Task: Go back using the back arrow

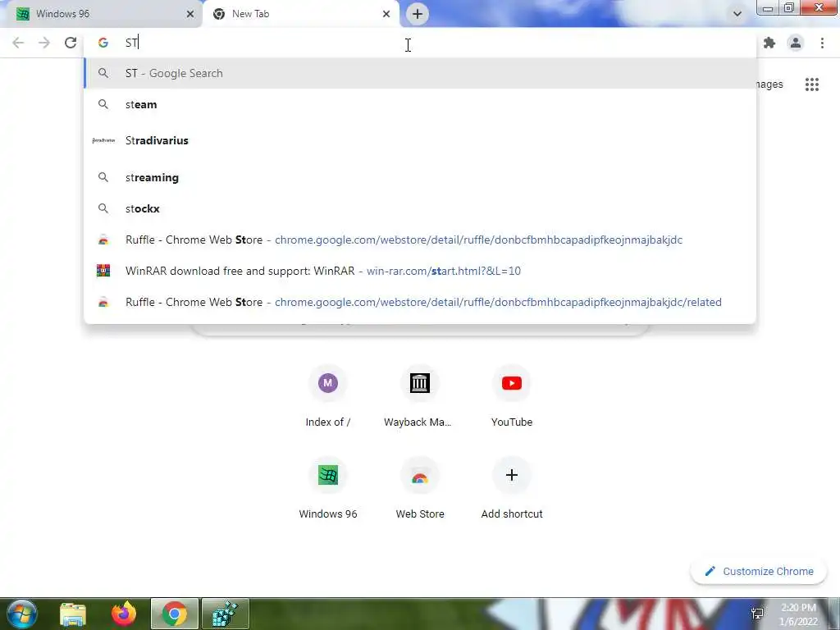Action: coord(18,43)
